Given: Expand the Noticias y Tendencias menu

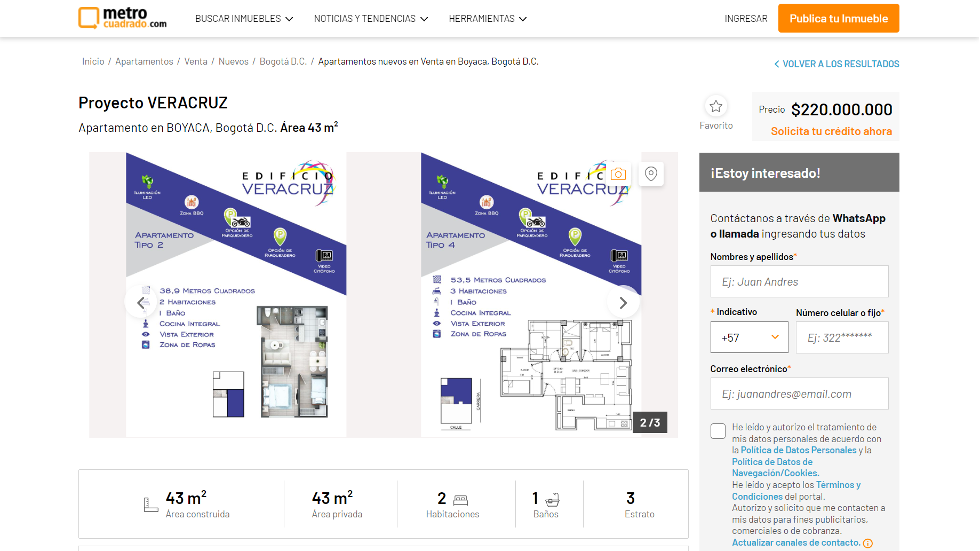Looking at the screenshot, I should 371,19.
